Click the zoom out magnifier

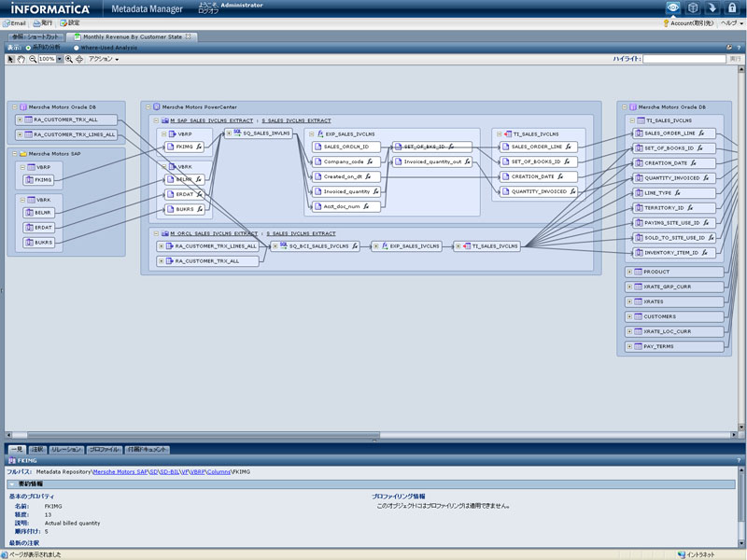[33, 59]
